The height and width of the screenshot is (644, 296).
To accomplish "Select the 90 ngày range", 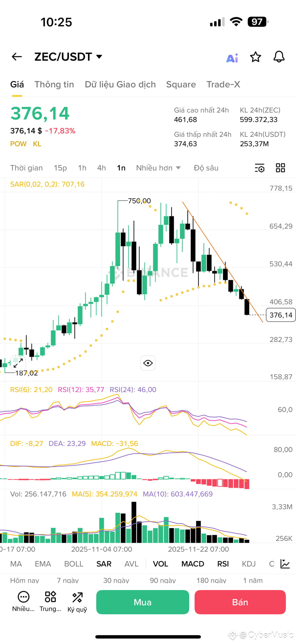I will click(163, 580).
